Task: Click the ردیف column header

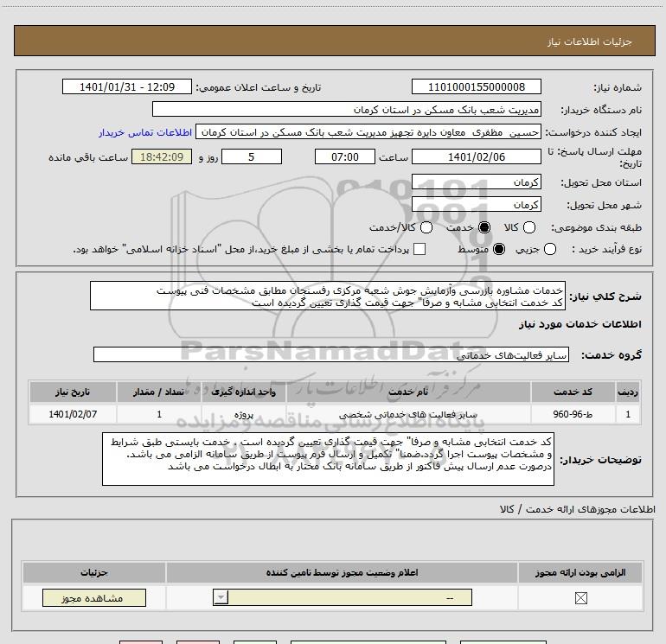Action: coord(628,392)
